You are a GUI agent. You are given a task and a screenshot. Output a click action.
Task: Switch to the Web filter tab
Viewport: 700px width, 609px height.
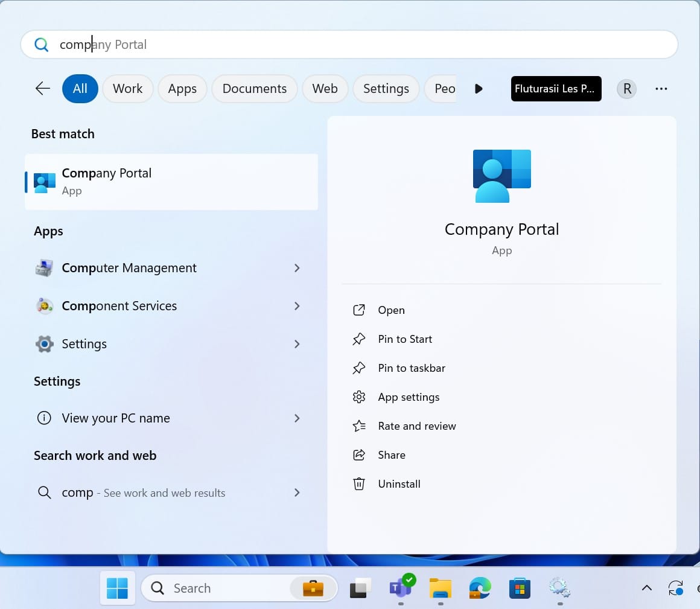(325, 88)
